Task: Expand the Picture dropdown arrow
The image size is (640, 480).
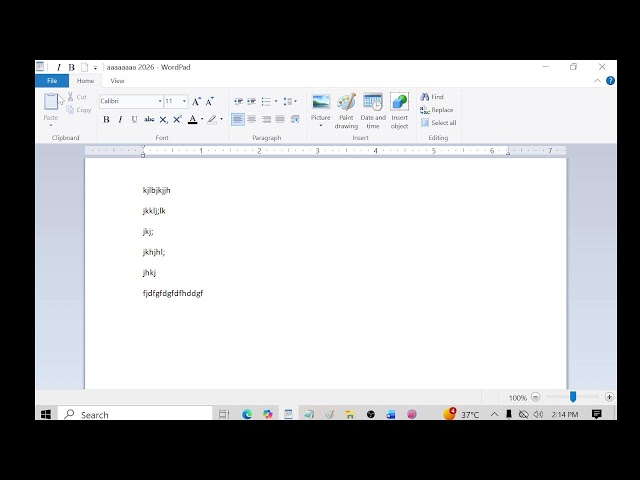Action: click(x=321, y=126)
